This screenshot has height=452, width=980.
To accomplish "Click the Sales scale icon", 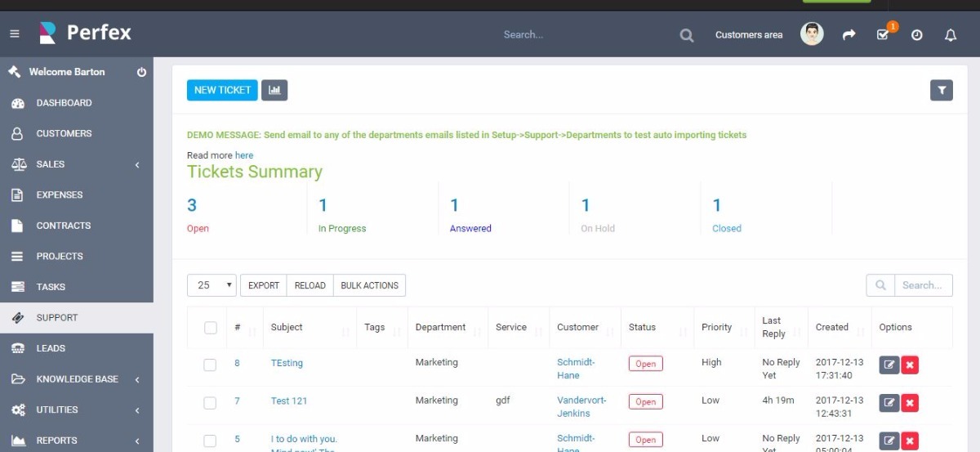I will pos(18,164).
